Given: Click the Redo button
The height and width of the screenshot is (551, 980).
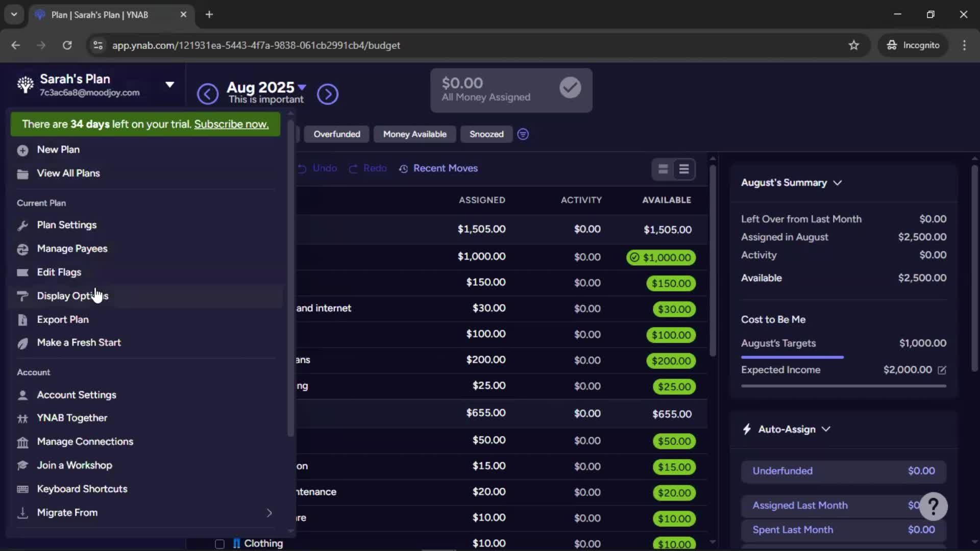Looking at the screenshot, I should 367,168.
